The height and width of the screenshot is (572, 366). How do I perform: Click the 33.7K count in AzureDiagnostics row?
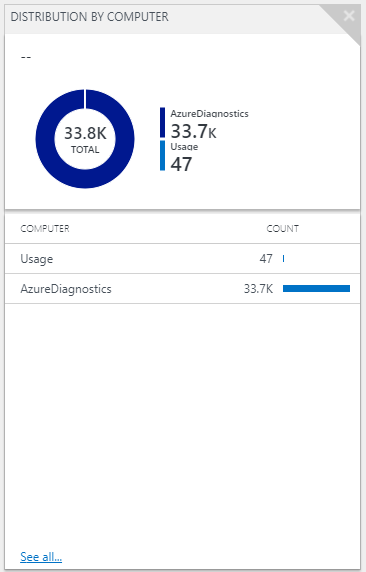(258, 289)
